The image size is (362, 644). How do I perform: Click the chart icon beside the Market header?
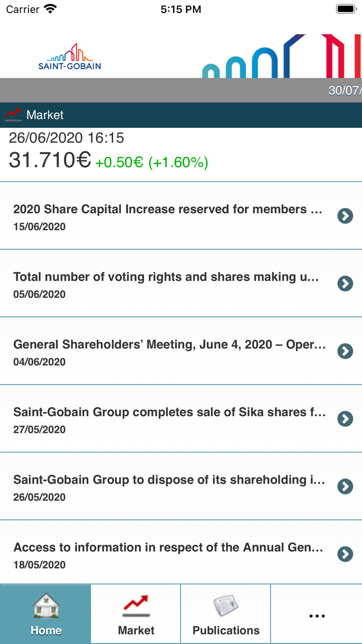pos(13,114)
